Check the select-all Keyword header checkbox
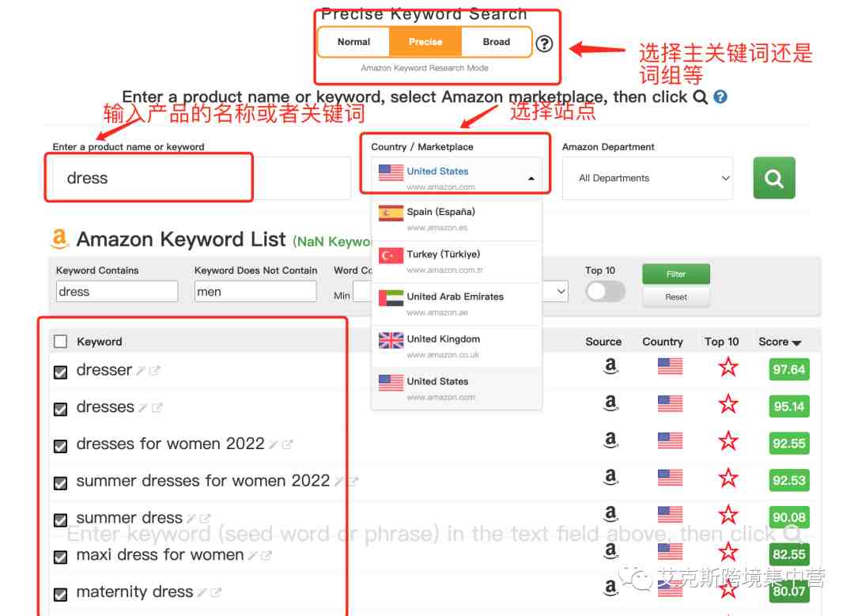Viewport: 854px width, 616px height. tap(60, 342)
